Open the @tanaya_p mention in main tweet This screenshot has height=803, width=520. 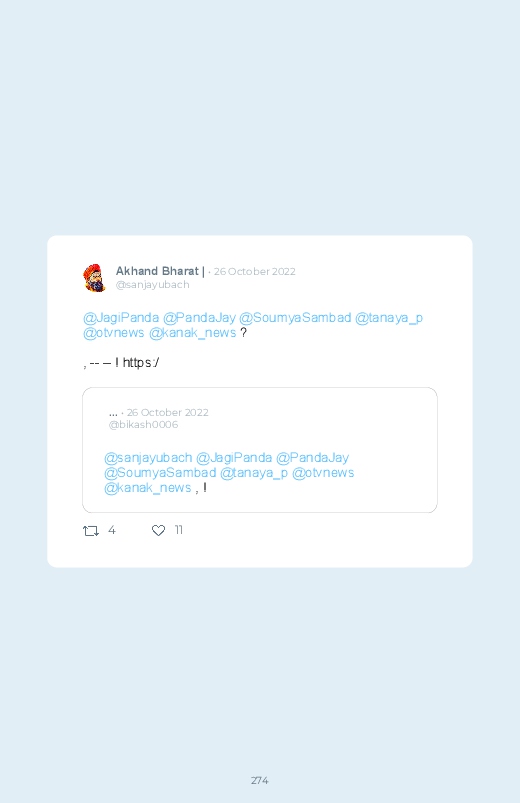point(389,318)
